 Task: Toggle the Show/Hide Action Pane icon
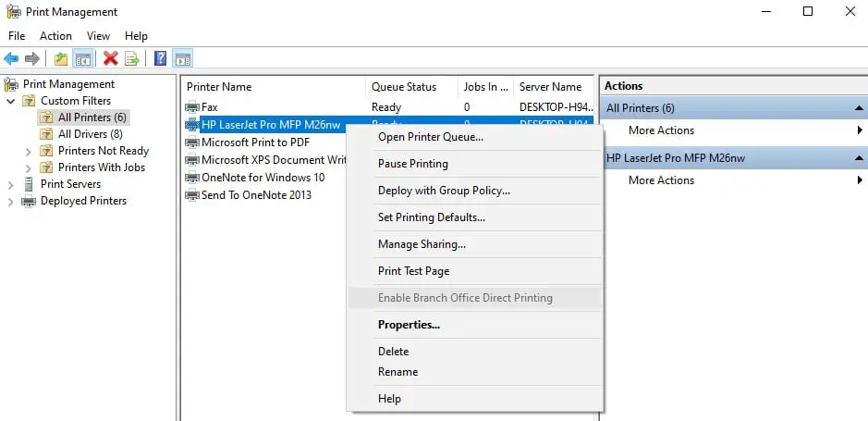tap(183, 58)
